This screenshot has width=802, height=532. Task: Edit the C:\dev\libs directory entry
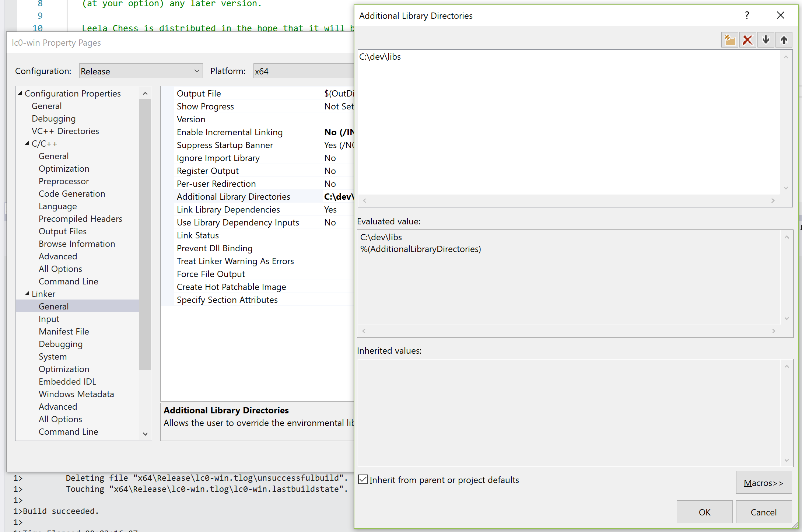(x=381, y=57)
